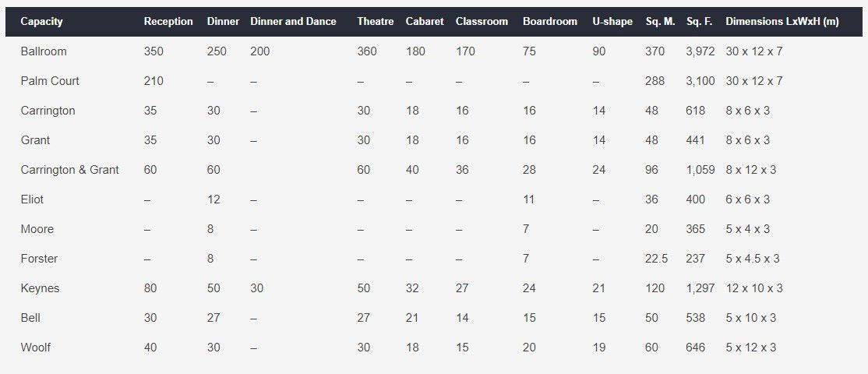This screenshot has height=374, width=868.
Task: Click the Boardroom column header
Action: (x=549, y=22)
